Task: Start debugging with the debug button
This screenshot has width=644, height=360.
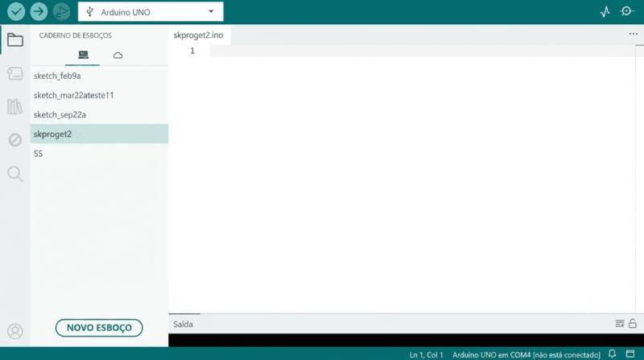Action: [62, 11]
